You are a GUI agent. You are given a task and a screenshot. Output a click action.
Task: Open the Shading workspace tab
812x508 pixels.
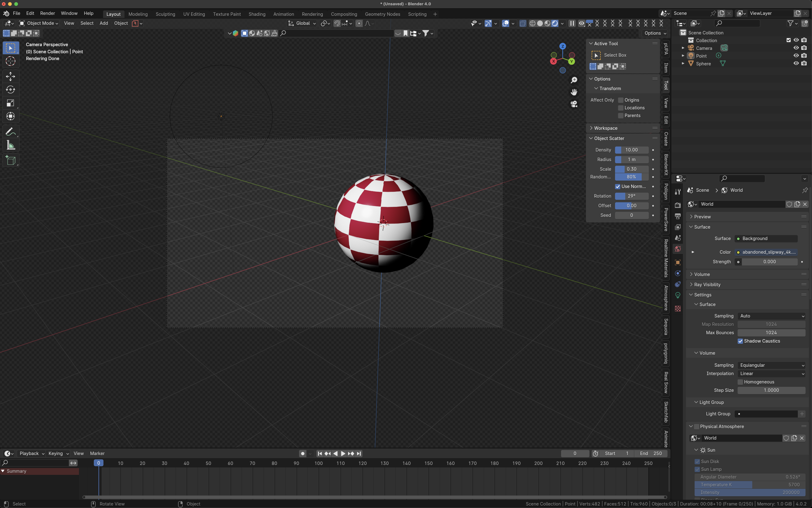coord(257,14)
